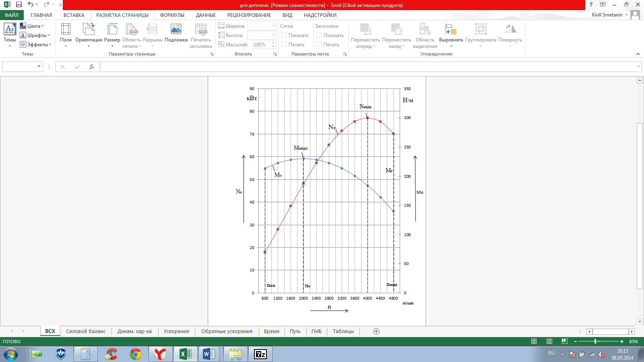Click Bring Forward button
The width and height of the screenshot is (644, 362).
[365, 35]
